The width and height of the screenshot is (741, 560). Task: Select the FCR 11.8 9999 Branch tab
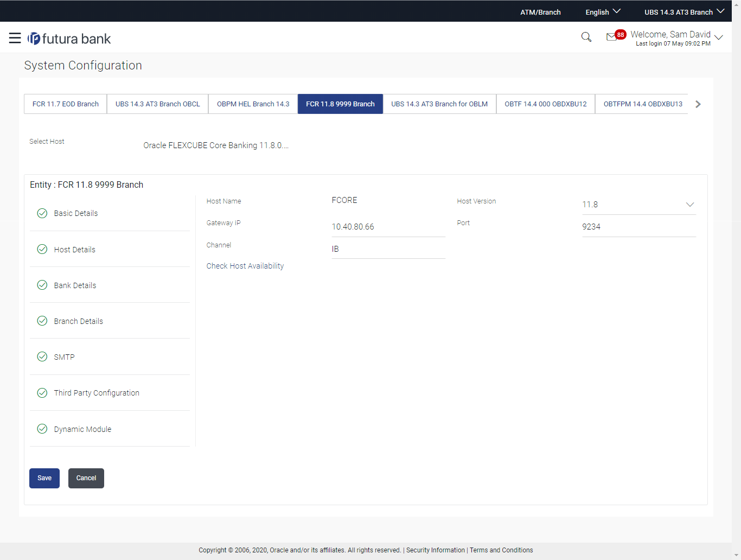point(340,104)
